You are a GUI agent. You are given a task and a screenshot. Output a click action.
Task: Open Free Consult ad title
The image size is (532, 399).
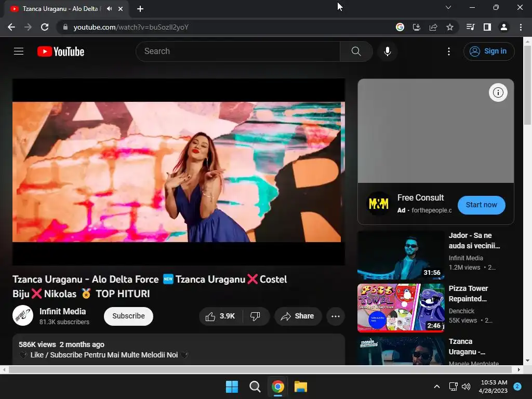pyautogui.click(x=420, y=197)
